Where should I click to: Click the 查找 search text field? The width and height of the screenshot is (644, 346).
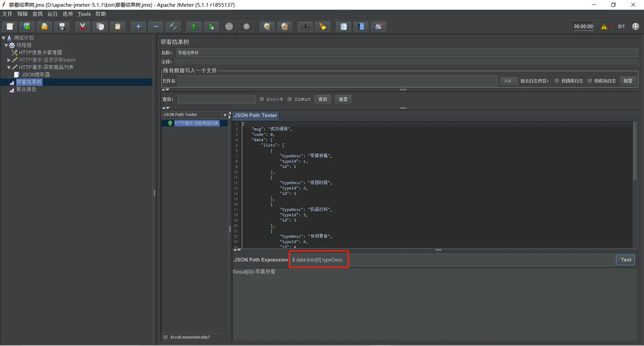(x=217, y=99)
